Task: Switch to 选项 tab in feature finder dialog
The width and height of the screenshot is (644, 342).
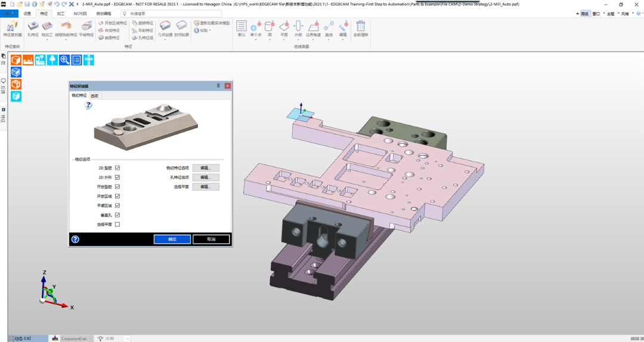Action: pyautogui.click(x=94, y=95)
